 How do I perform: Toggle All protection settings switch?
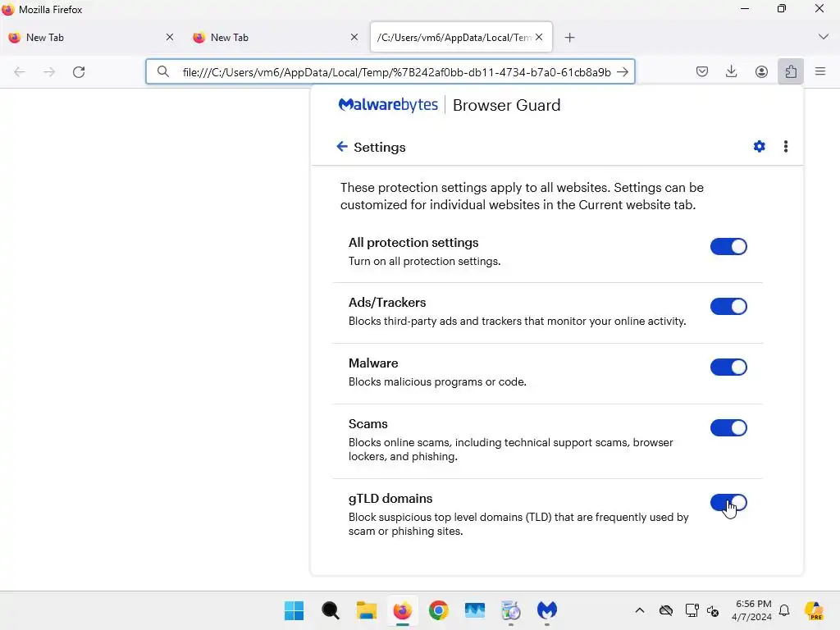pos(728,246)
